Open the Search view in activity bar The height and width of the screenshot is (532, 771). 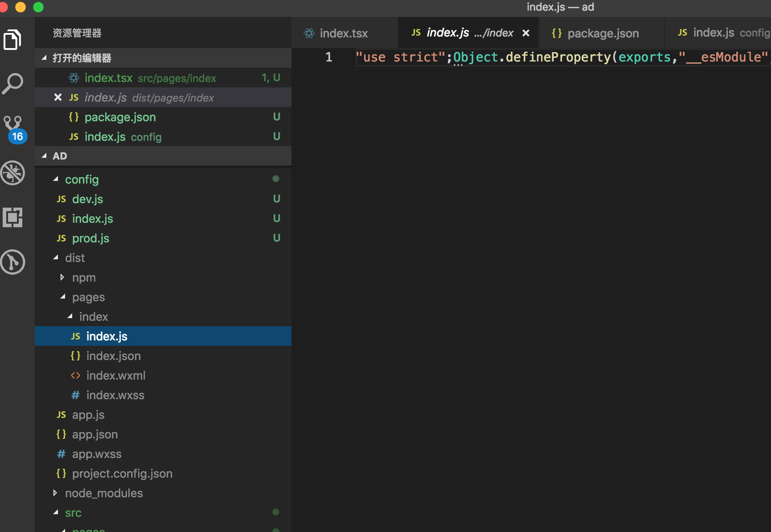pyautogui.click(x=12, y=83)
